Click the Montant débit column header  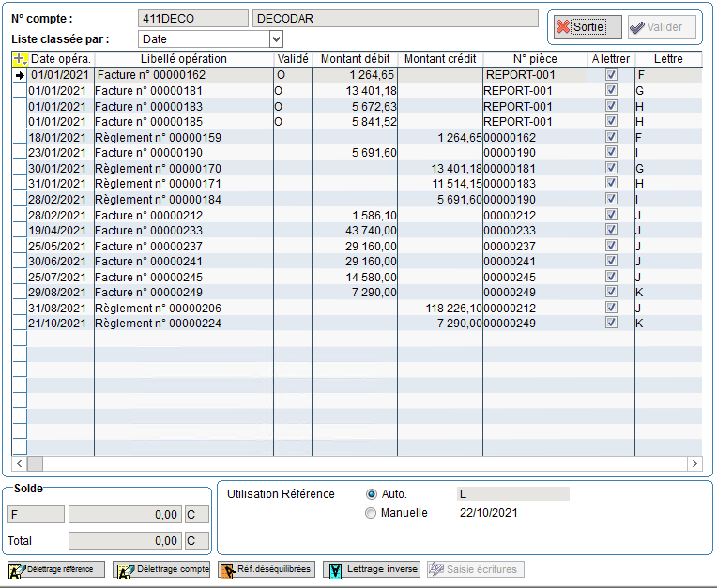pos(354,59)
